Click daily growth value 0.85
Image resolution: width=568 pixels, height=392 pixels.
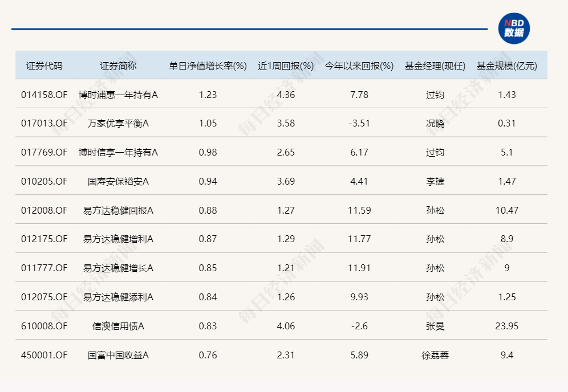(x=208, y=268)
